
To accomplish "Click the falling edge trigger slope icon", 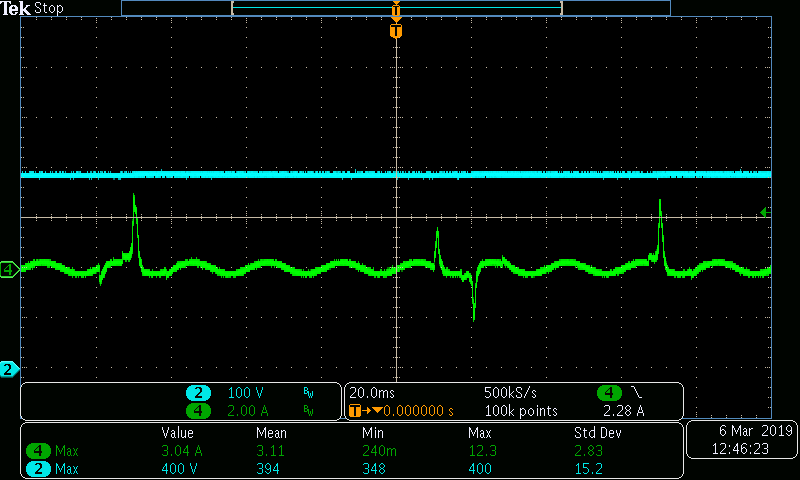I will point(636,392).
